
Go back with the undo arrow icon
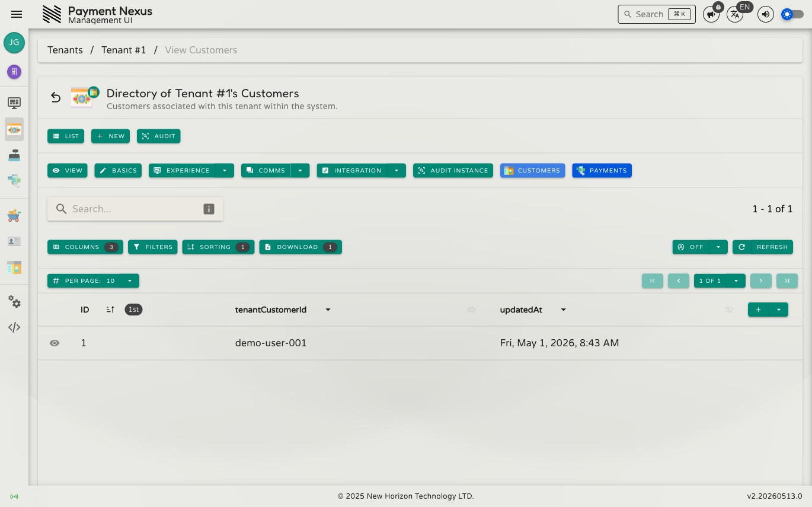(56, 97)
